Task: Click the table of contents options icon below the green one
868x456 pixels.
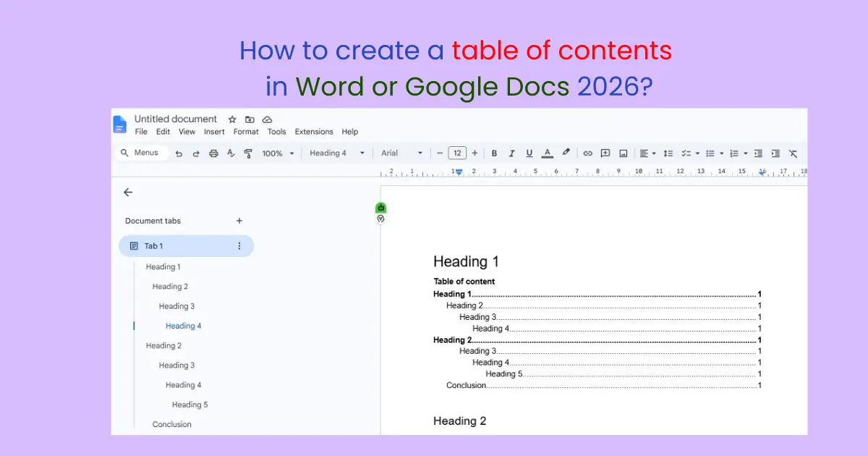Action: point(381,219)
